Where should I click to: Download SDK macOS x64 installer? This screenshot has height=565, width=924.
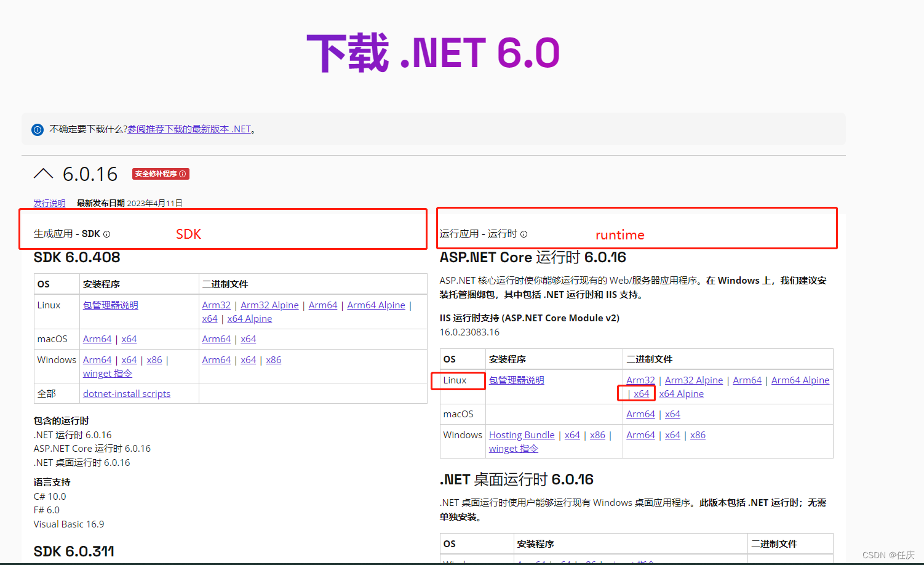tap(129, 339)
